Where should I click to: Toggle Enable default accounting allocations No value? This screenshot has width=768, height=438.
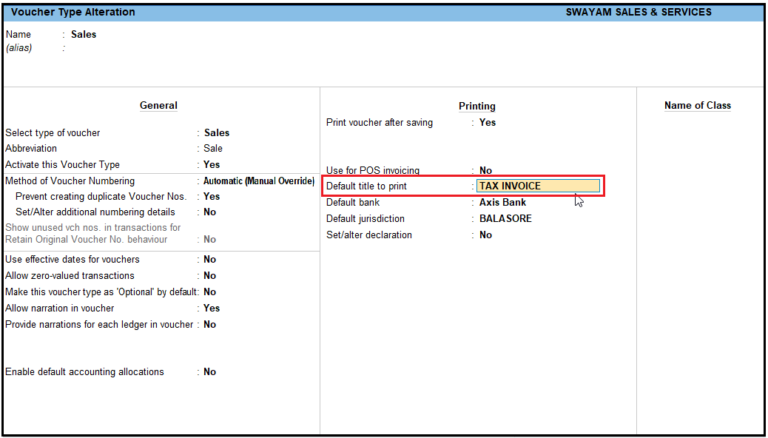pos(210,372)
